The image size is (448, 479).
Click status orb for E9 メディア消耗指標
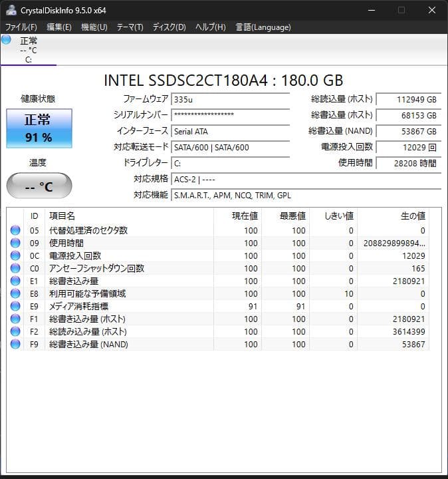coord(15,306)
